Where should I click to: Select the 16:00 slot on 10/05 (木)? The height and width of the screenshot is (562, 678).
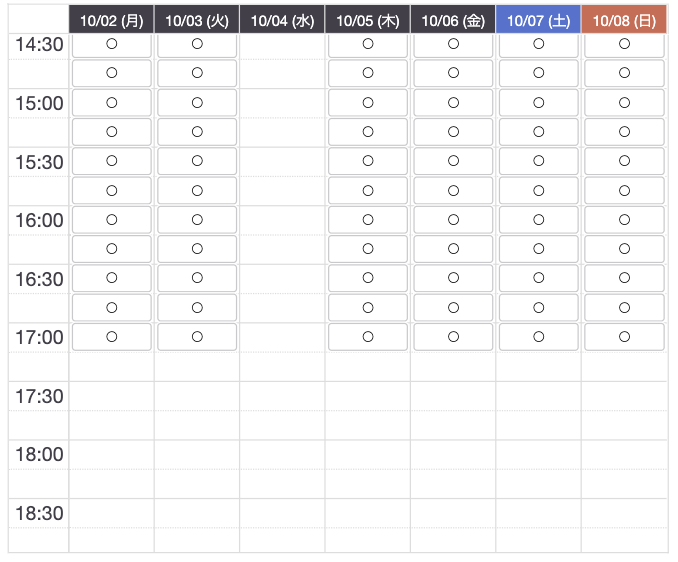[368, 220]
